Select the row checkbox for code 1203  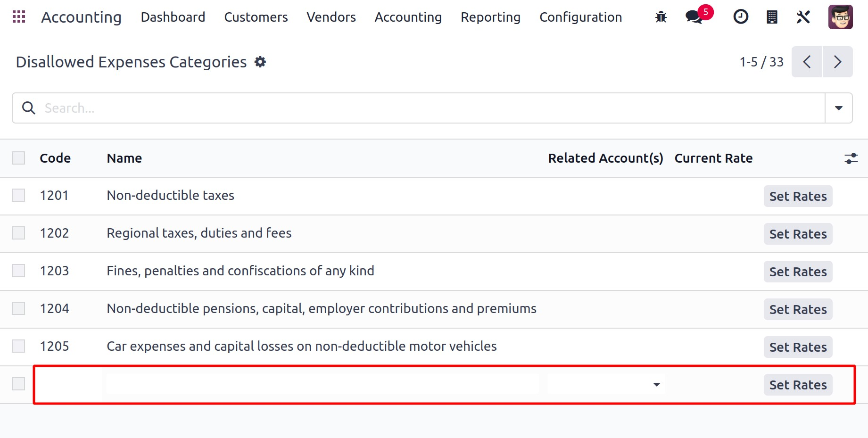pyautogui.click(x=18, y=271)
